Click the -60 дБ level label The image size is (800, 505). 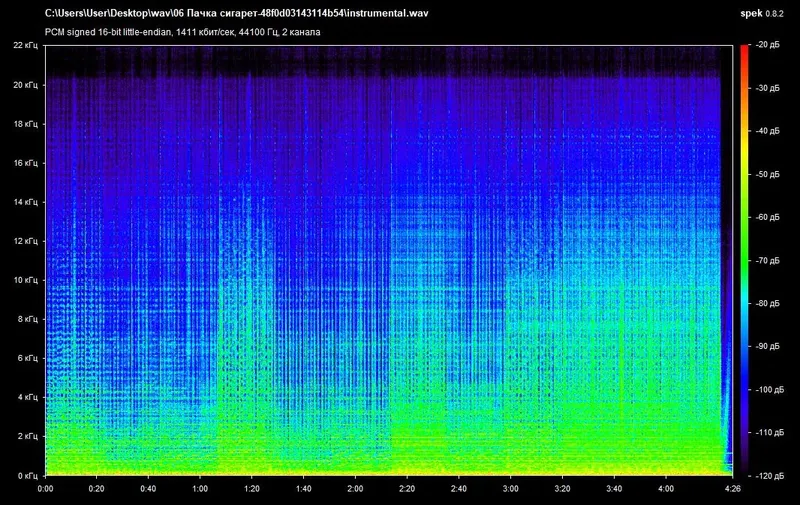tap(767, 217)
